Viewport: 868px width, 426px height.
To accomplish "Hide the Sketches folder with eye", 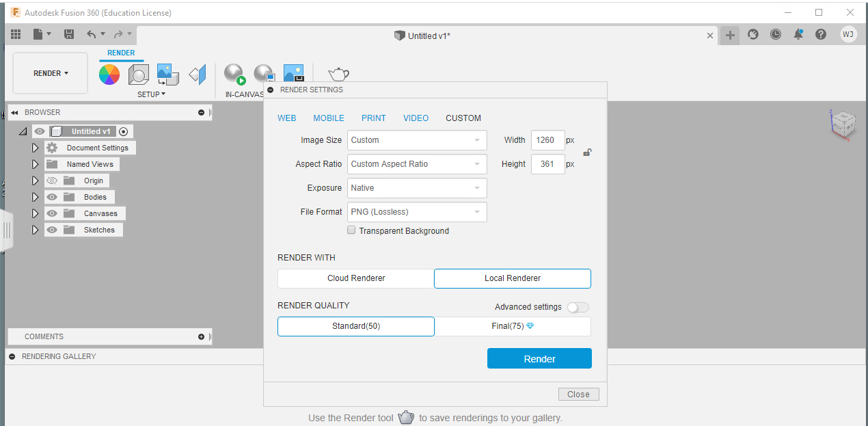I will tap(52, 230).
